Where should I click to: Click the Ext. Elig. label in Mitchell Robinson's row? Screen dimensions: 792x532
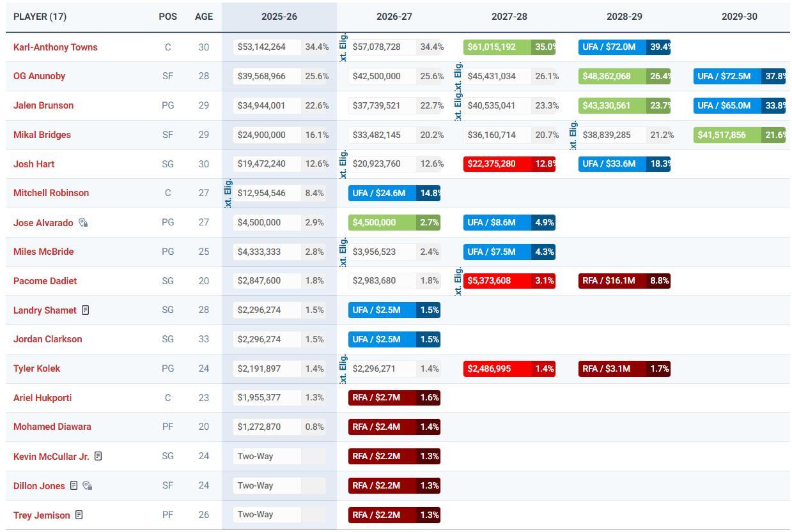(x=228, y=193)
